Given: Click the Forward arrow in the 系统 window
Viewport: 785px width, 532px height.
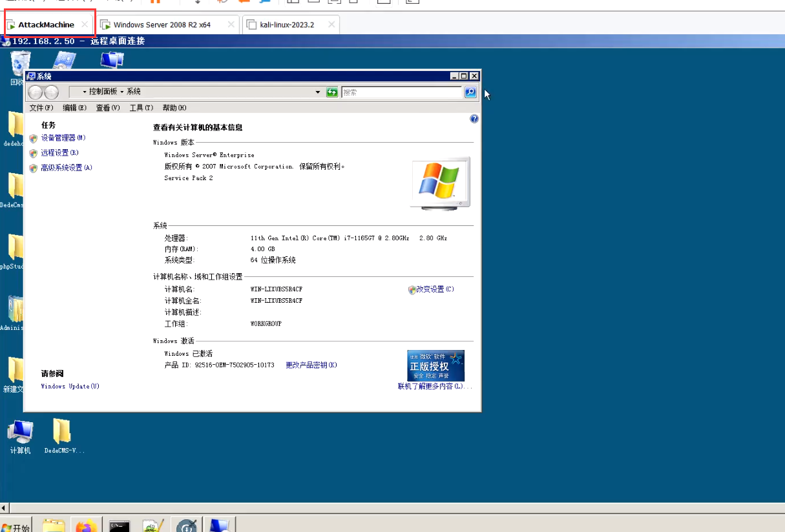Looking at the screenshot, I should click(51, 92).
